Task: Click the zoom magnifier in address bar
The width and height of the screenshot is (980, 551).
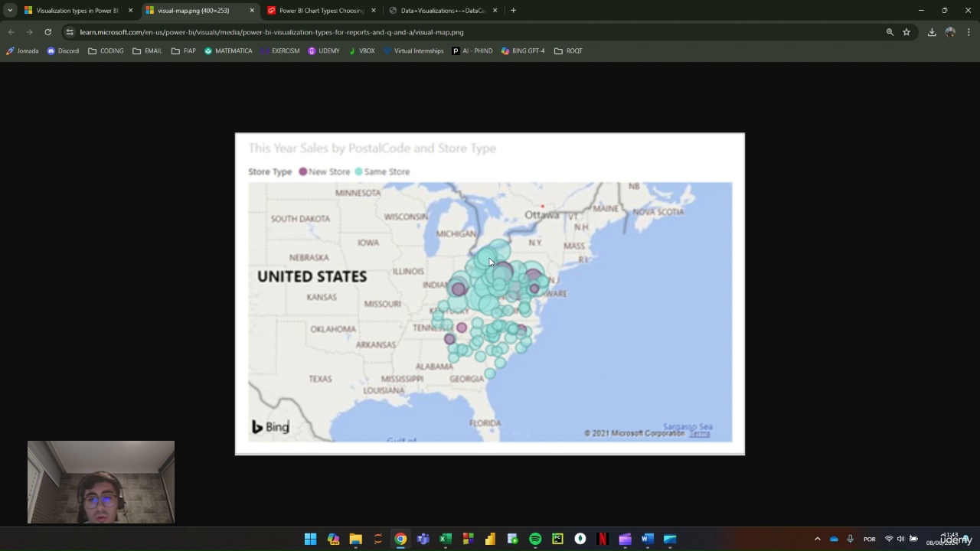Action: tap(890, 32)
